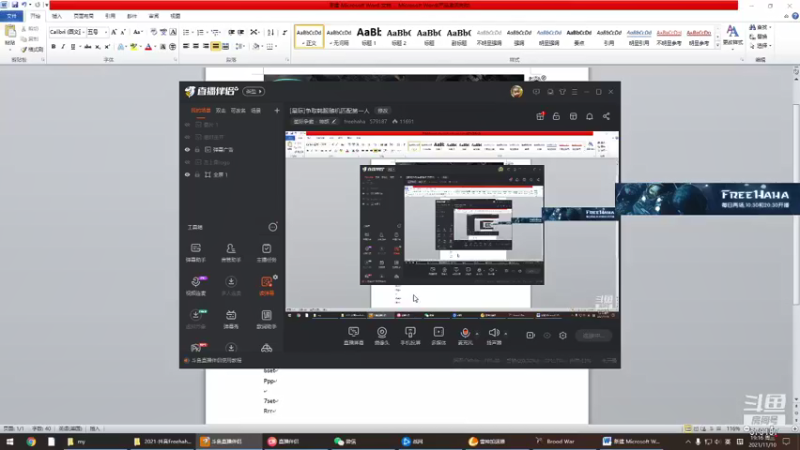Expand Word styles gallery arrow
800x450 pixels.
pos(718,45)
